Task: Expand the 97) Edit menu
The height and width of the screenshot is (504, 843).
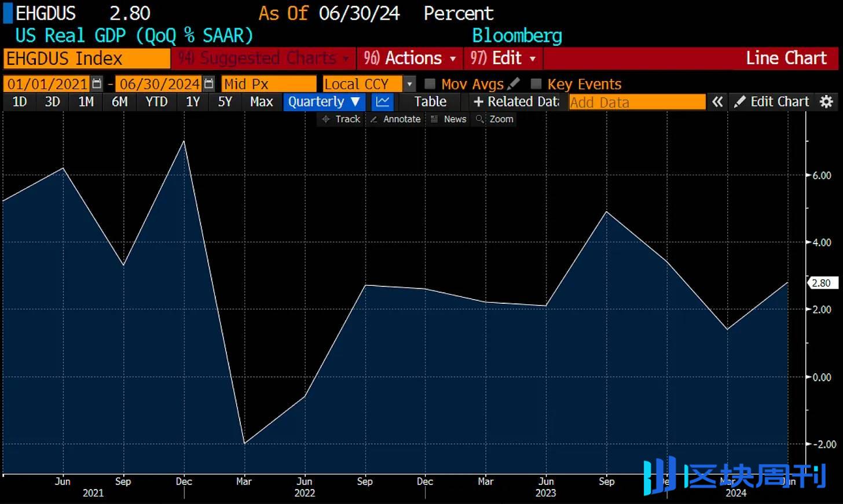Action: coord(503,58)
